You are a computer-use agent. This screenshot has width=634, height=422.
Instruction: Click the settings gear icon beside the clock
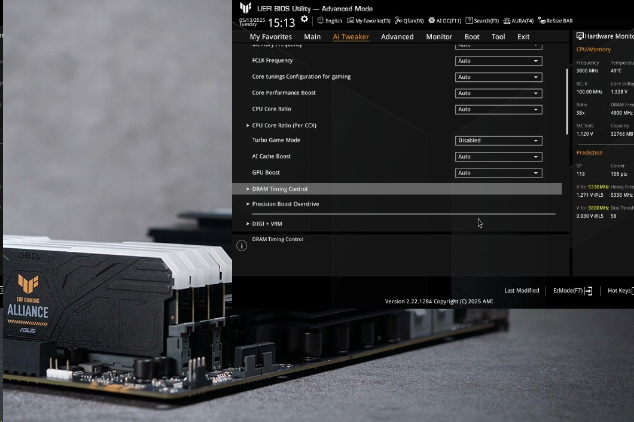[x=305, y=20]
